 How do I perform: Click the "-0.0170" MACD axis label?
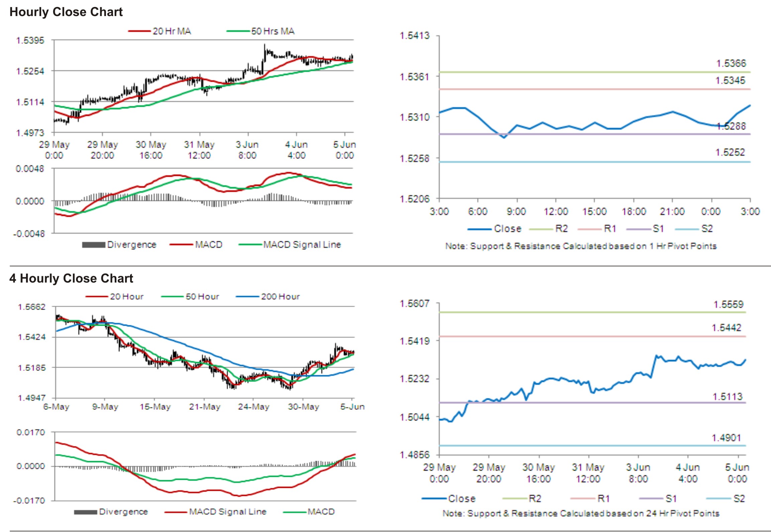29,501
